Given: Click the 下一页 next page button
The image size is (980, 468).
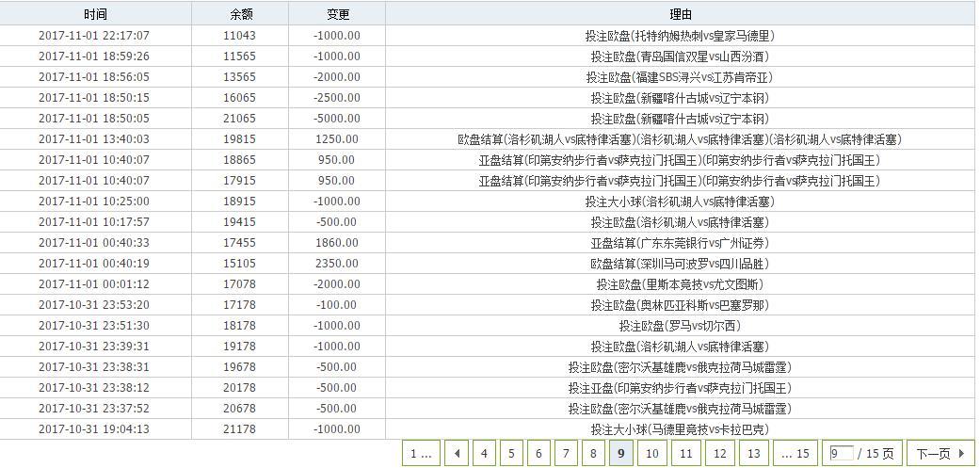Looking at the screenshot, I should (x=940, y=453).
